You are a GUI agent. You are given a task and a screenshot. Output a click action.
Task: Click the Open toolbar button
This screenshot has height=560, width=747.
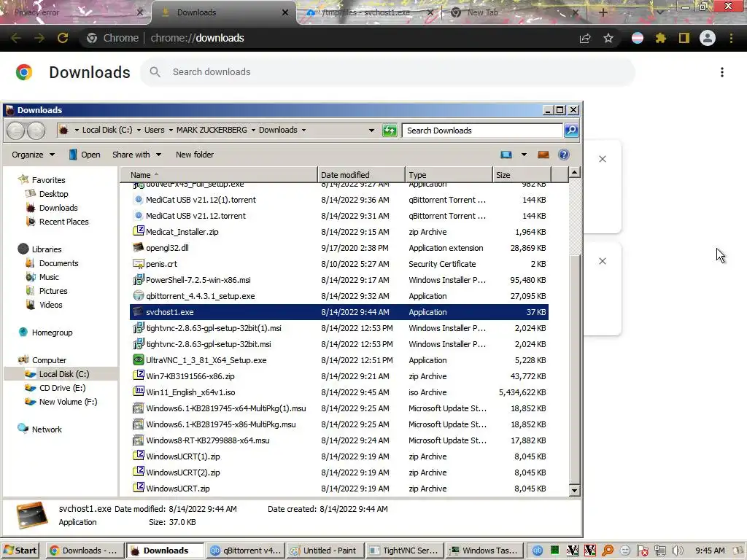(85, 155)
